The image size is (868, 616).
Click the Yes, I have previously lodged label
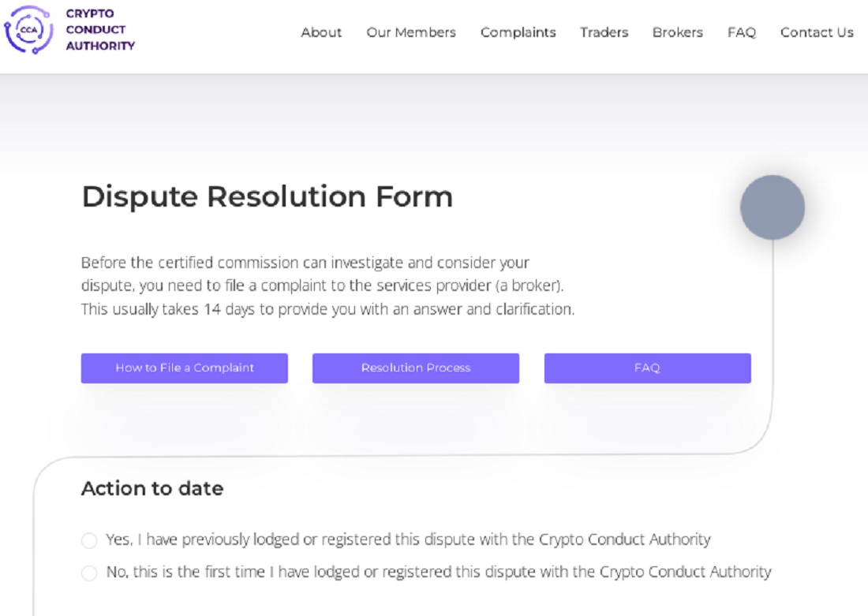408,539
